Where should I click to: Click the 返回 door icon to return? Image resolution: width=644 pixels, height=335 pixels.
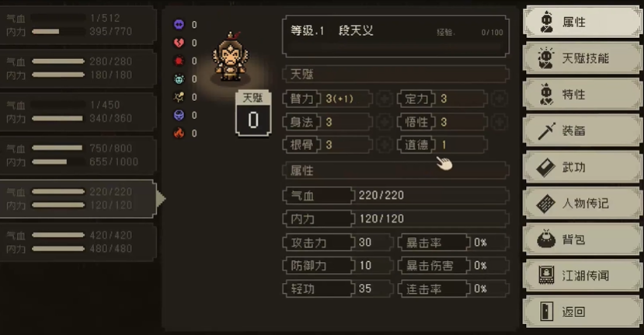[546, 312]
